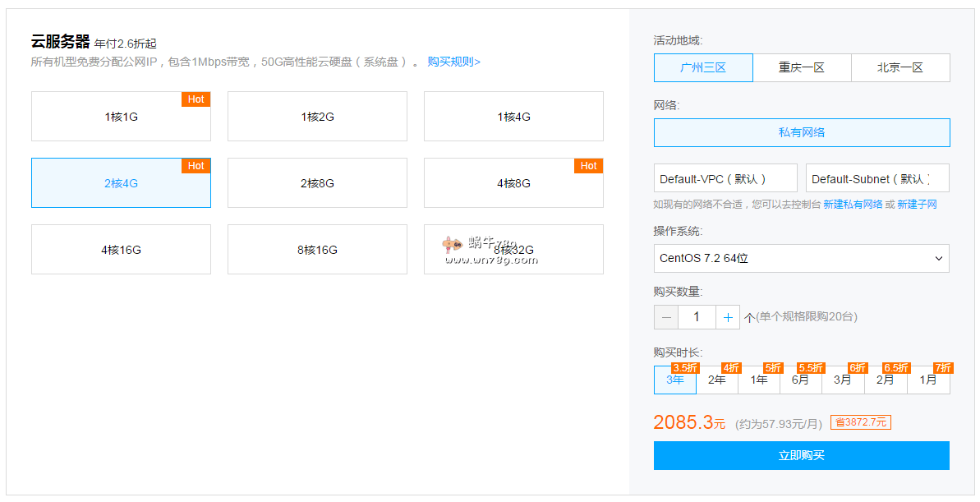
Task: Choose the 6月 purchase duration
Action: click(801, 380)
